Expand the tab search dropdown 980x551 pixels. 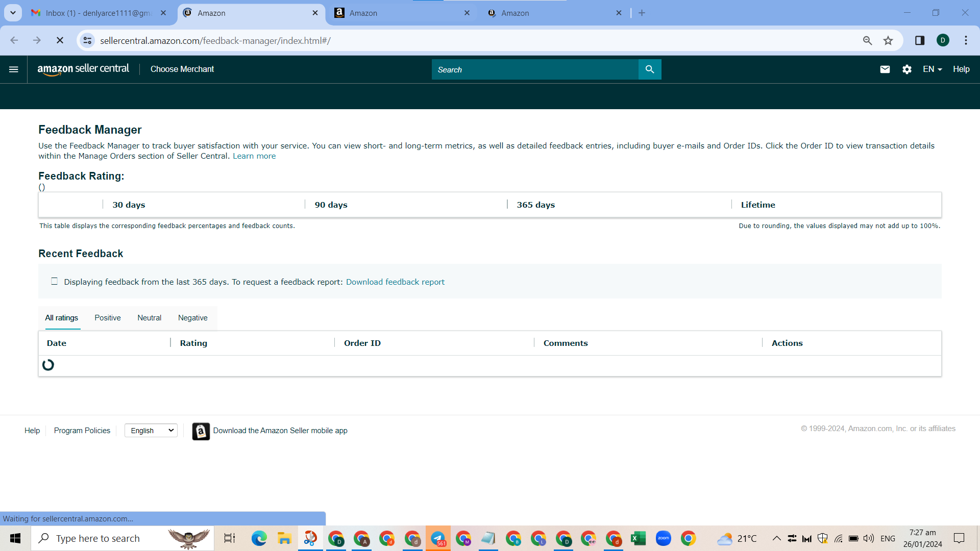(13, 13)
